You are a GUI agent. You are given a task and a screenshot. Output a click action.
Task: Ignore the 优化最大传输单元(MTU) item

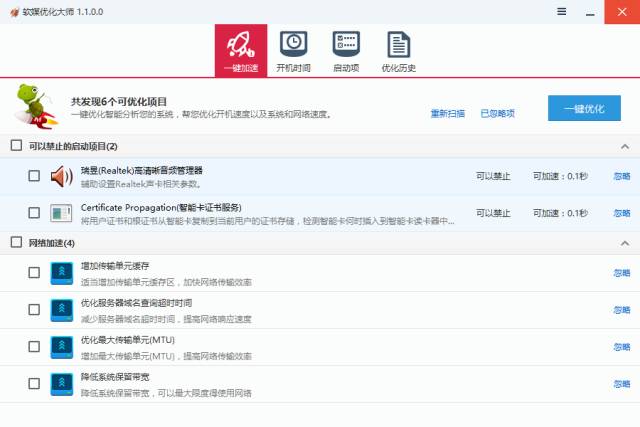click(622, 347)
